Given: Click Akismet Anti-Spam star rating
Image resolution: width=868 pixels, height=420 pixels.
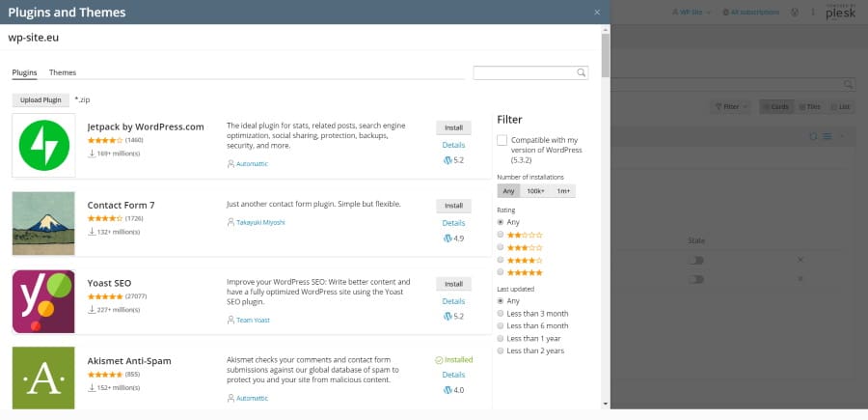Looking at the screenshot, I should 105,375.
